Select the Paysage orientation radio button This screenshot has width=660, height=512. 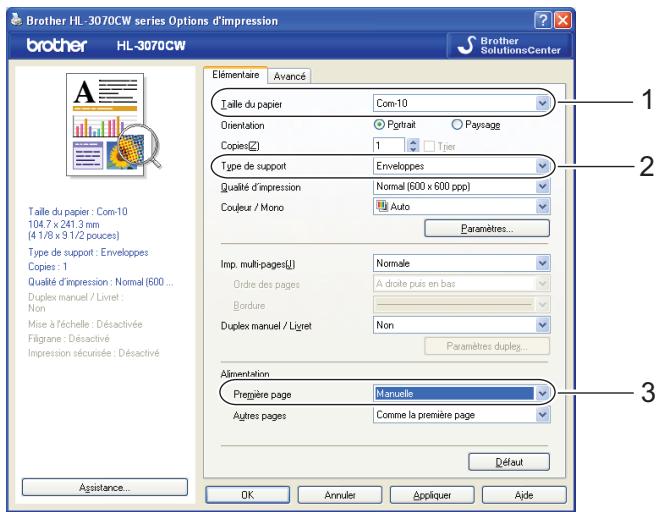click(457, 125)
